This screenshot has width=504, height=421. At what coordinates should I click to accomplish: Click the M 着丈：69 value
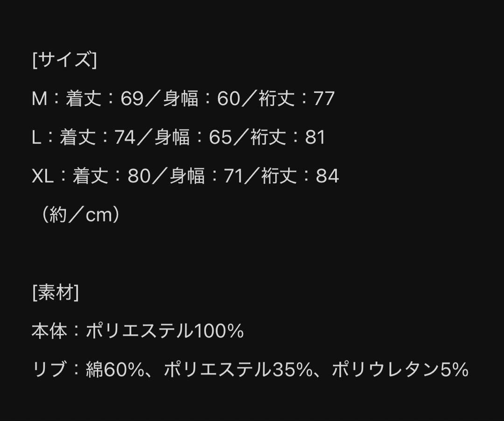click(105, 98)
